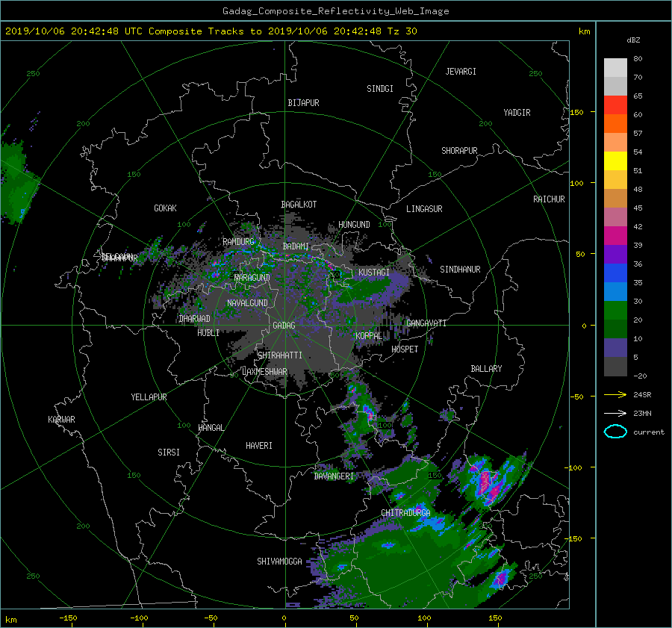Select the top light gray 70 dBZ swatch
Image resolution: width=672 pixels, height=628 pixels.
tap(615, 68)
